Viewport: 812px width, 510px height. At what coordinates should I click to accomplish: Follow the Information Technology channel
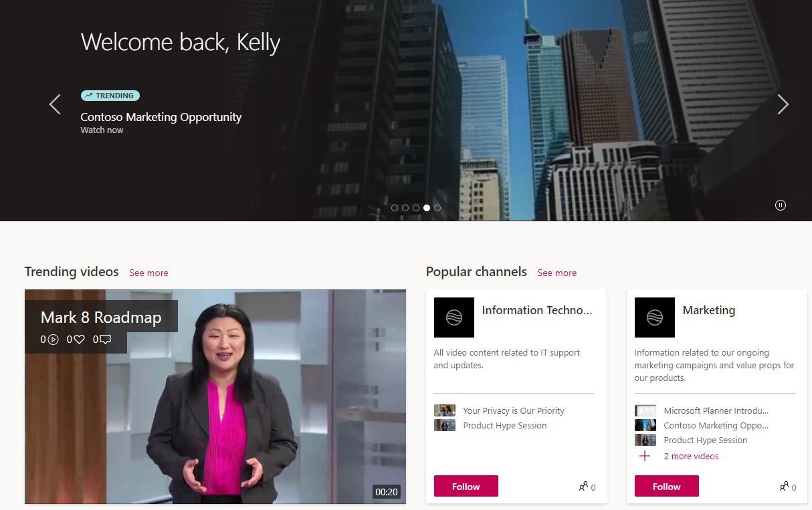coord(466,486)
